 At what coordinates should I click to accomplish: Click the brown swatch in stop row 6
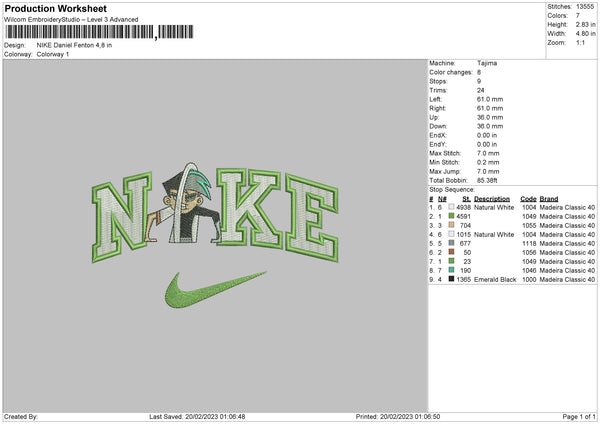[x=451, y=252]
